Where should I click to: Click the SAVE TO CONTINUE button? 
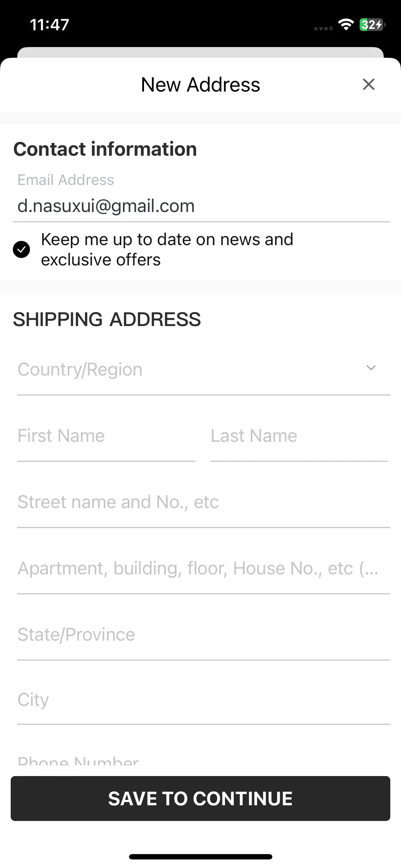[x=200, y=799]
